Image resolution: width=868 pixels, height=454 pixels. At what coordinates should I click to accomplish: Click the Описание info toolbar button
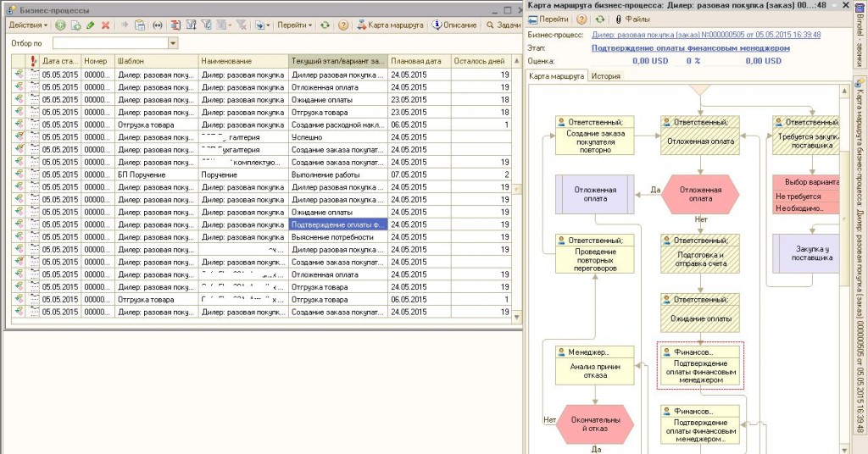[x=454, y=25]
